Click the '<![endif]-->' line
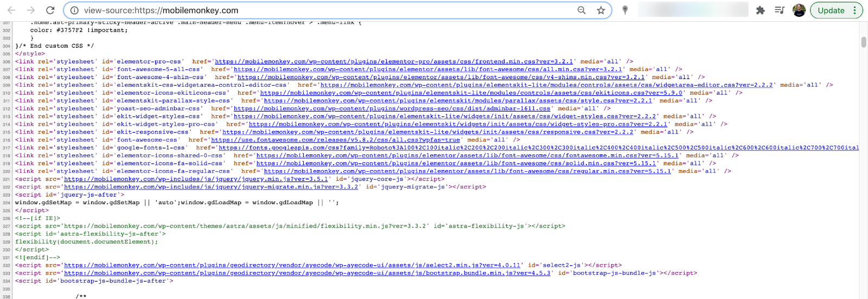 (37, 258)
